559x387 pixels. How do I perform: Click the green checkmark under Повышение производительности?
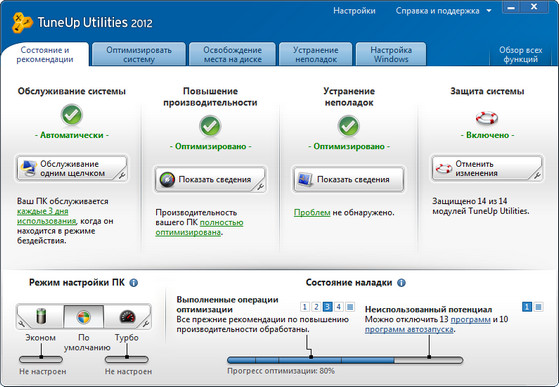[x=210, y=126]
